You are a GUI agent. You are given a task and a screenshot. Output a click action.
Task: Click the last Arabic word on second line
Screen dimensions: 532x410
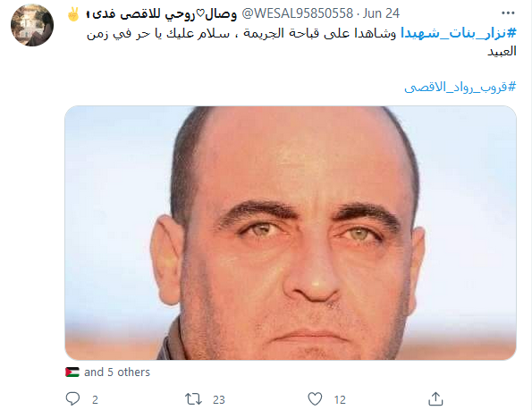(502, 52)
